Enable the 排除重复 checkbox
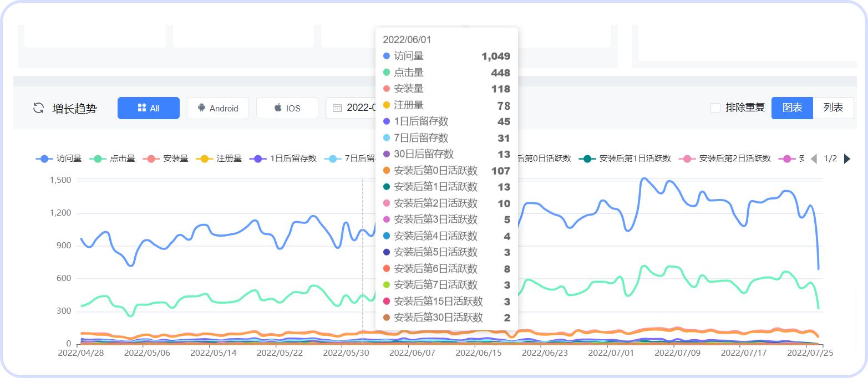 [715, 108]
